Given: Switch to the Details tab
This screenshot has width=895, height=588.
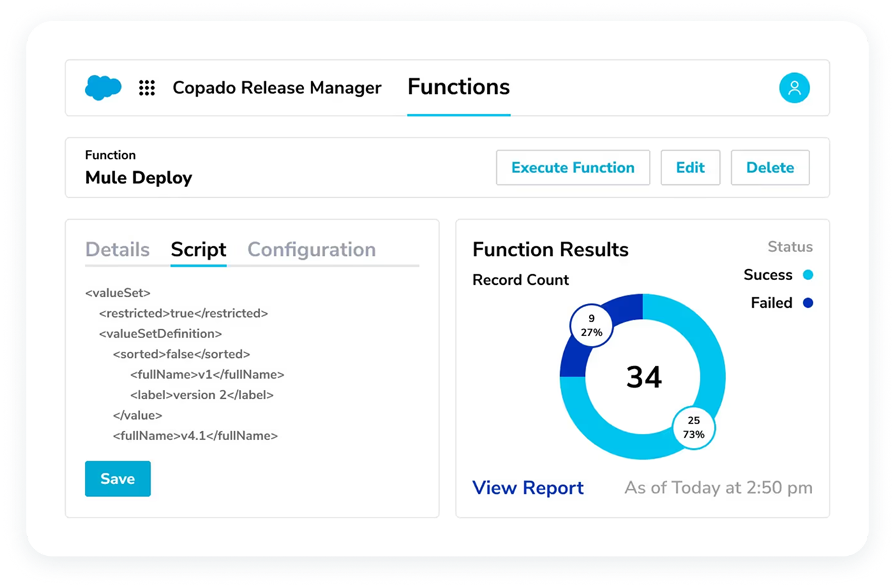Looking at the screenshot, I should pyautogui.click(x=118, y=250).
